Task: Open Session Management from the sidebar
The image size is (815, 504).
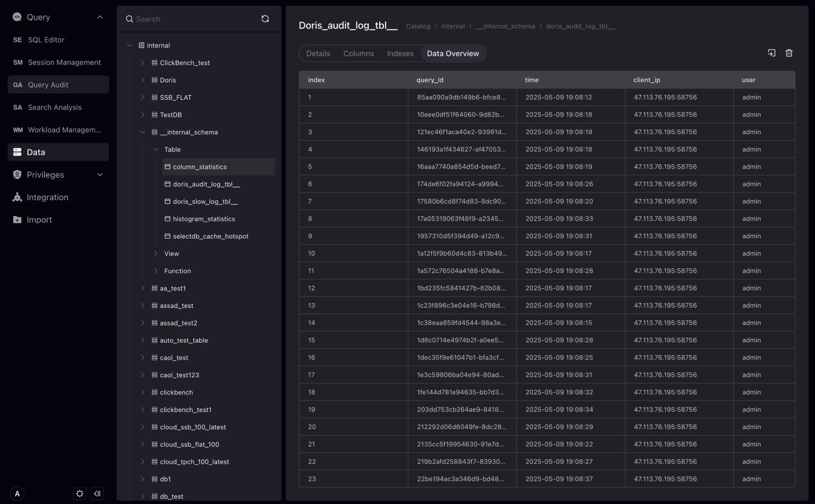Action: click(17, 62)
